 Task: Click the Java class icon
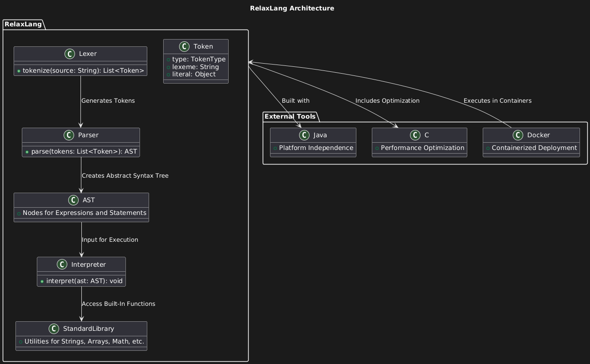pos(305,135)
